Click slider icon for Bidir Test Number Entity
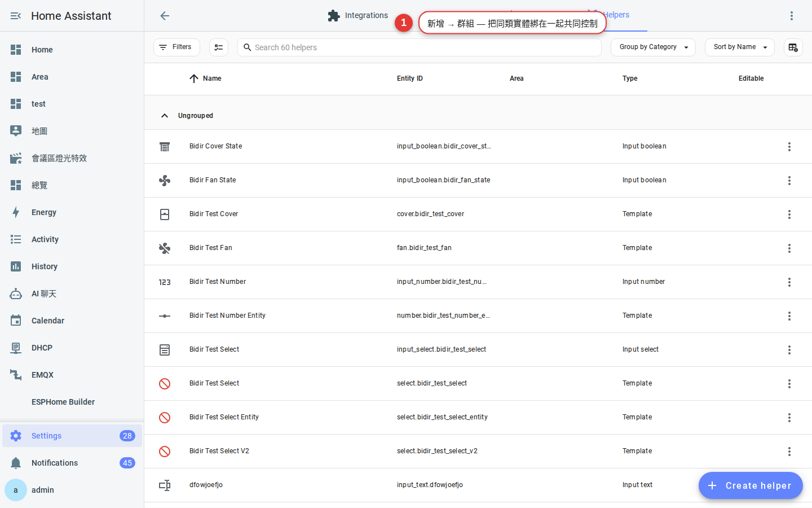This screenshot has height=508, width=812. tap(165, 316)
